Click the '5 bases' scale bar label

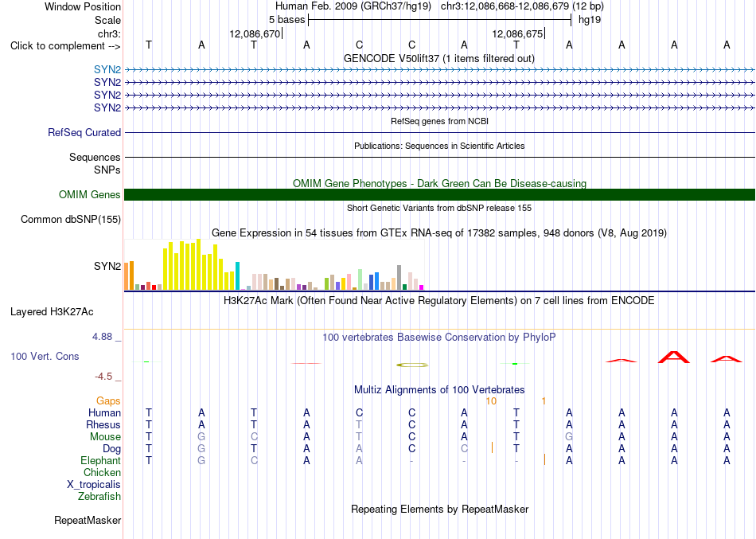click(x=286, y=20)
